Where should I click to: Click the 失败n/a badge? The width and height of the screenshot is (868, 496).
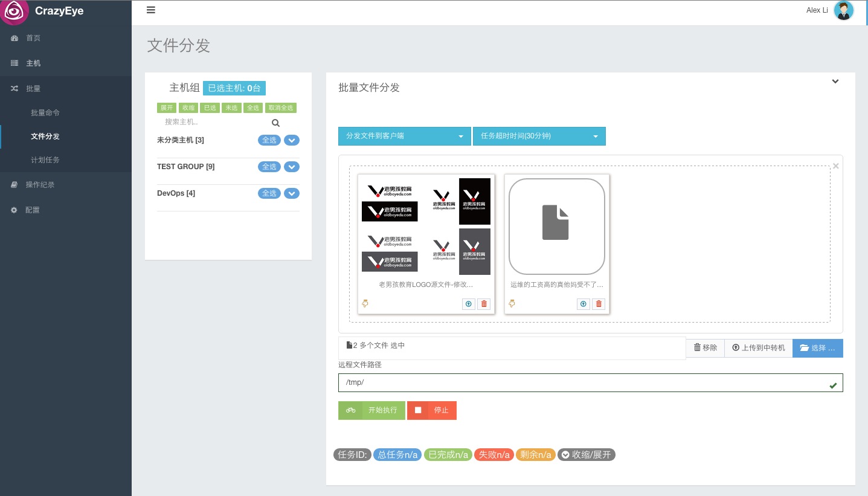[x=494, y=455]
